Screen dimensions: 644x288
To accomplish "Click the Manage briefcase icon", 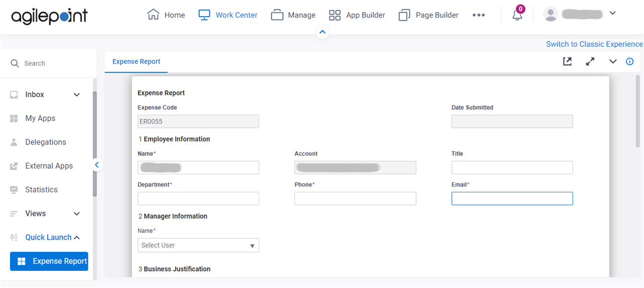I will [277, 15].
